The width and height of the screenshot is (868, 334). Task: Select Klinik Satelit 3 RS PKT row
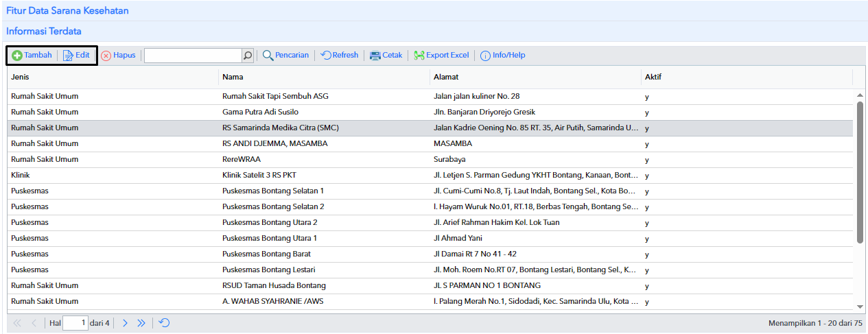(x=430, y=175)
